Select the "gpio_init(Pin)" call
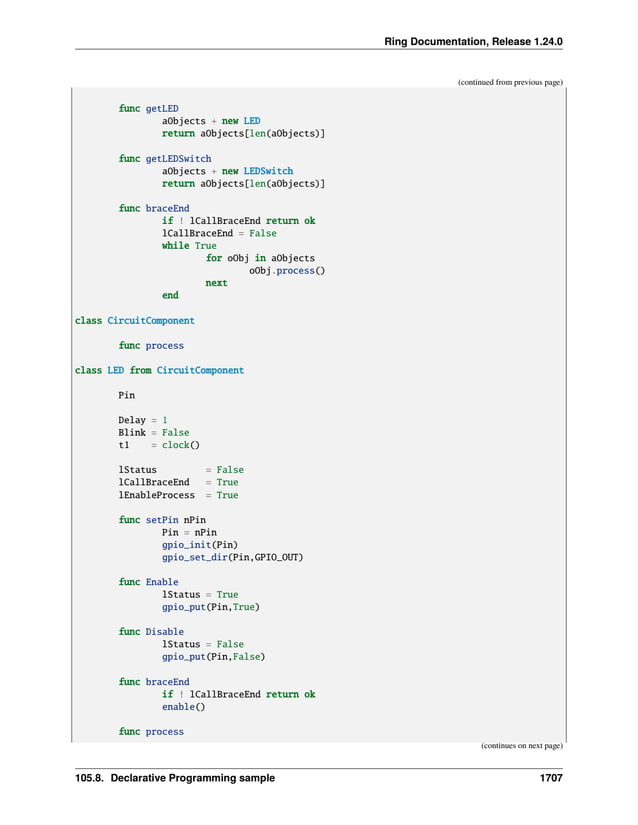The image size is (638, 825). [x=200, y=545]
